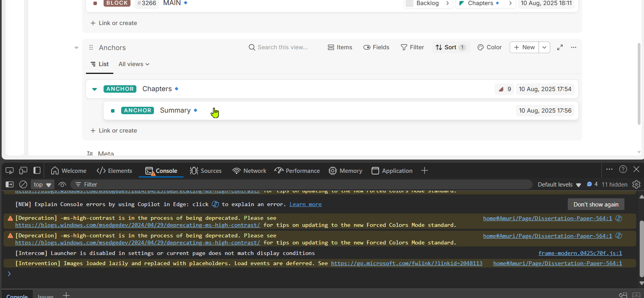This screenshot has height=298, width=644.
Task: Click the 11 hidden messages label
Action: pyautogui.click(x=615, y=184)
